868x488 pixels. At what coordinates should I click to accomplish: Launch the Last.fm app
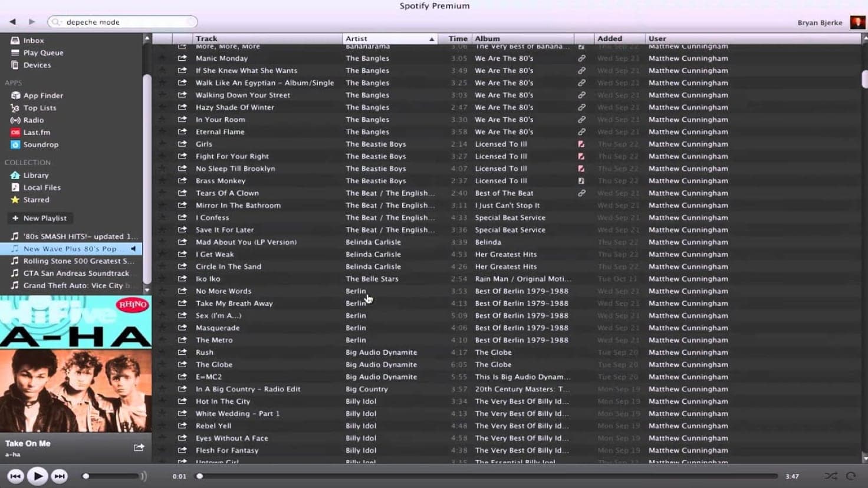(37, 133)
